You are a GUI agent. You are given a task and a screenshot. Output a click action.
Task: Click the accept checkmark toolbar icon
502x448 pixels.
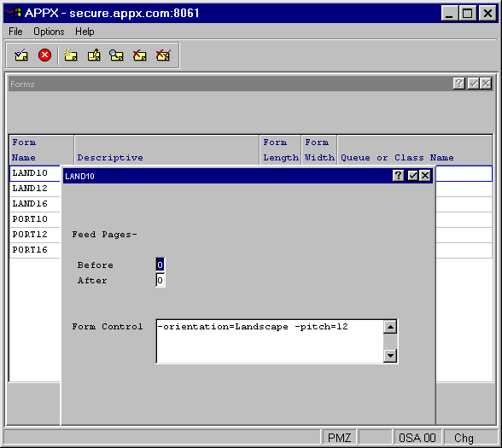(x=21, y=55)
